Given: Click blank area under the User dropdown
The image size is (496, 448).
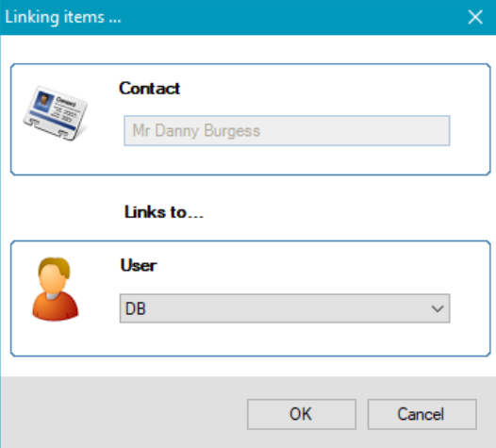Looking at the screenshot, I should 285,339.
